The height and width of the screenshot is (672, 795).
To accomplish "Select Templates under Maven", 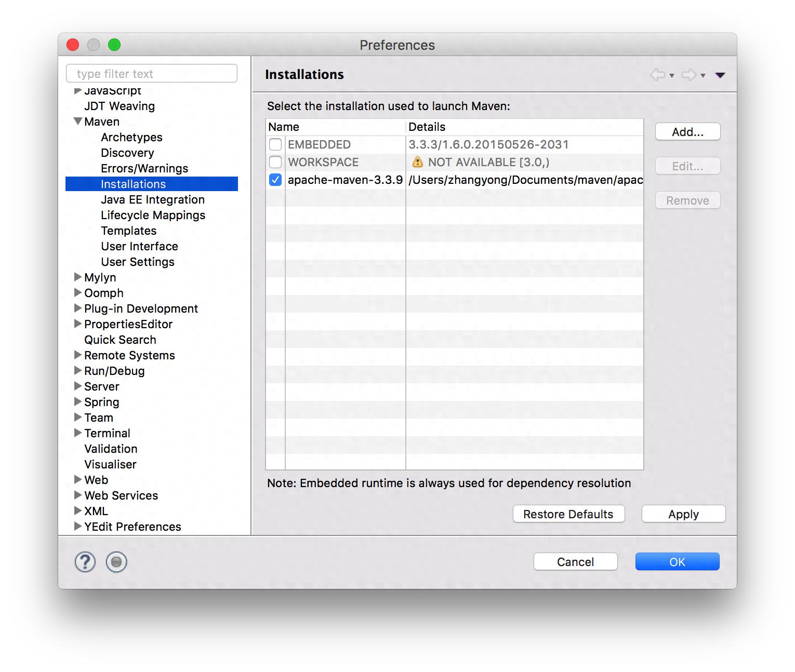I will (129, 231).
